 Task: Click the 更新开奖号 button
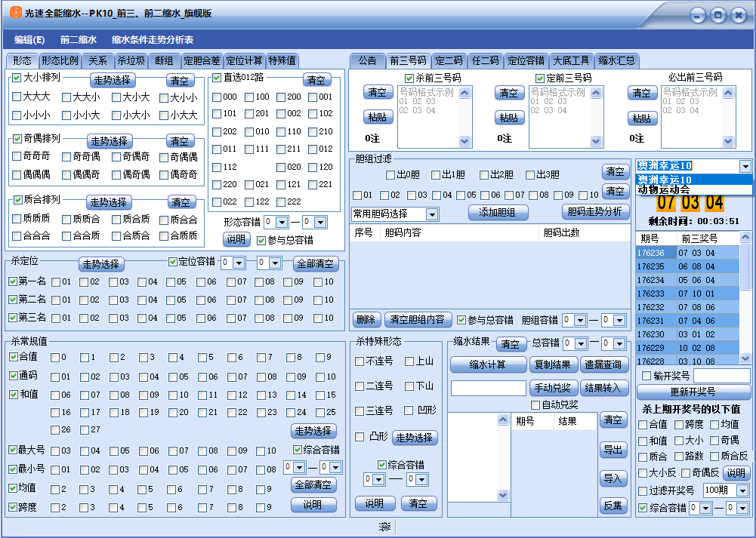click(x=693, y=392)
